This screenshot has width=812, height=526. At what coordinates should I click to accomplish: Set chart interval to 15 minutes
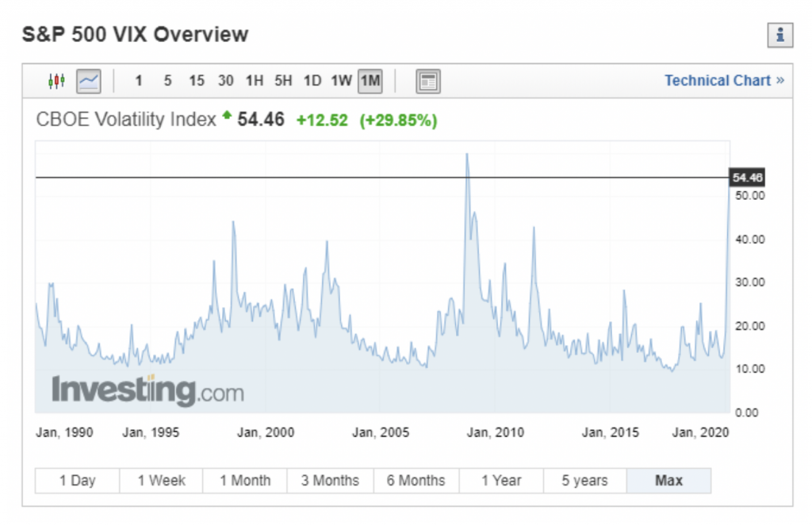[x=197, y=81]
